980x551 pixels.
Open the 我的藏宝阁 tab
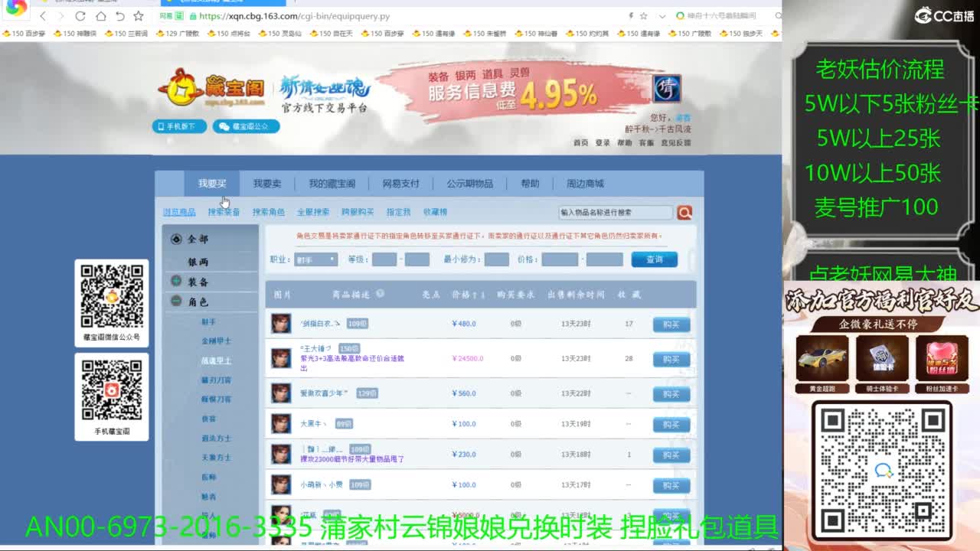tap(332, 184)
